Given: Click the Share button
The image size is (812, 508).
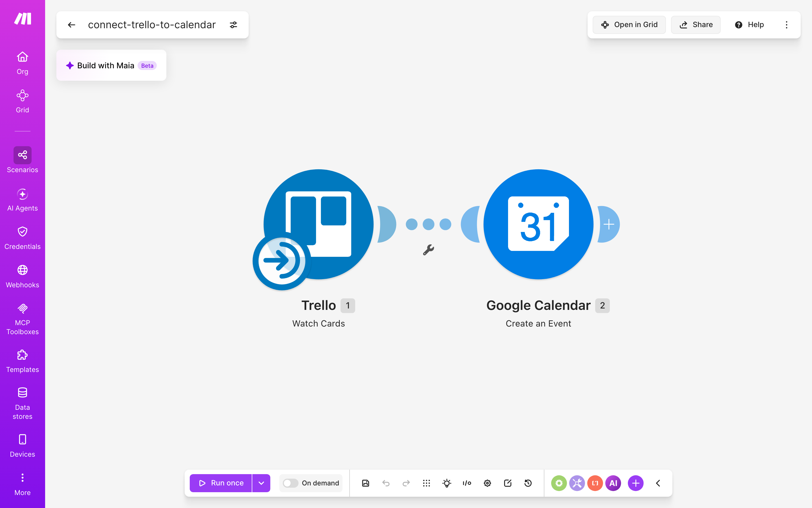Looking at the screenshot, I should tap(696, 25).
